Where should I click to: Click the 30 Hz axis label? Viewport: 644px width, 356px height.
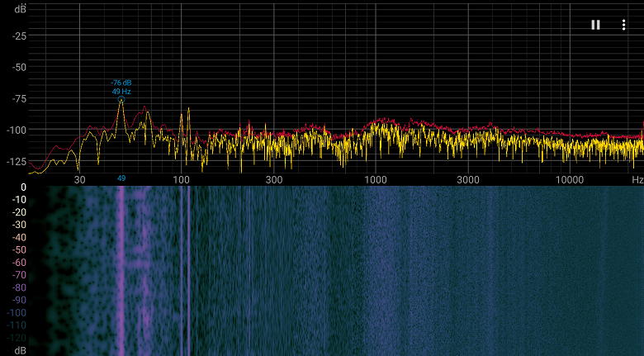80,180
